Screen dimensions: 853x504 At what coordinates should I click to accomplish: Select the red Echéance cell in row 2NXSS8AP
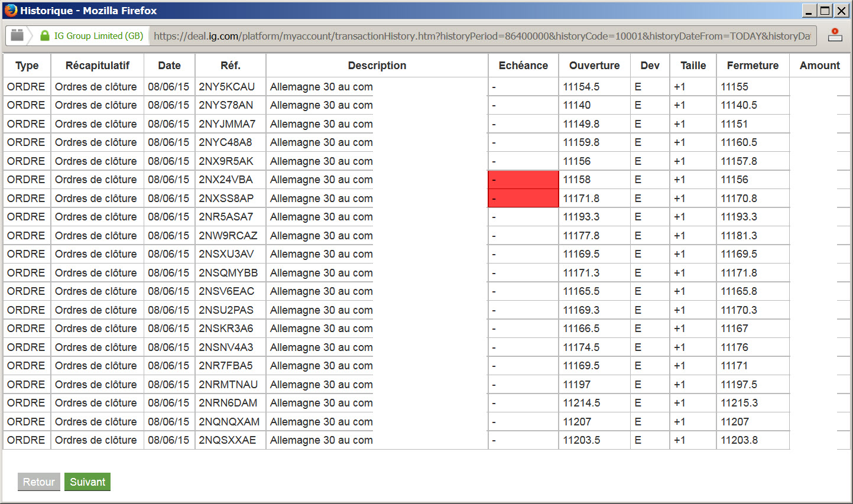pyautogui.click(x=523, y=199)
